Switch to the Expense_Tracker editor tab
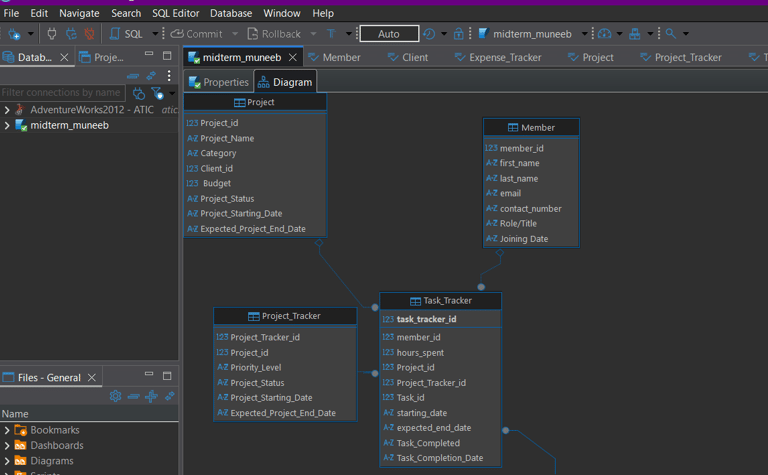 click(498, 57)
